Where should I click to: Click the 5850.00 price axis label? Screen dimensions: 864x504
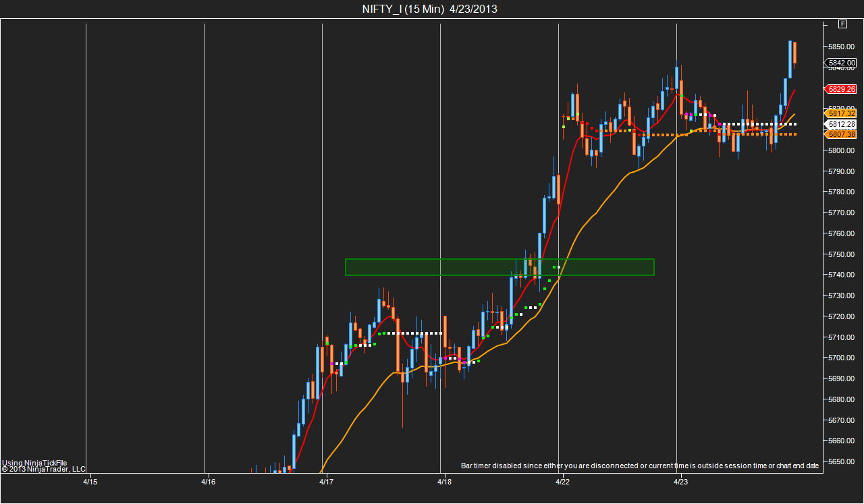click(x=842, y=47)
